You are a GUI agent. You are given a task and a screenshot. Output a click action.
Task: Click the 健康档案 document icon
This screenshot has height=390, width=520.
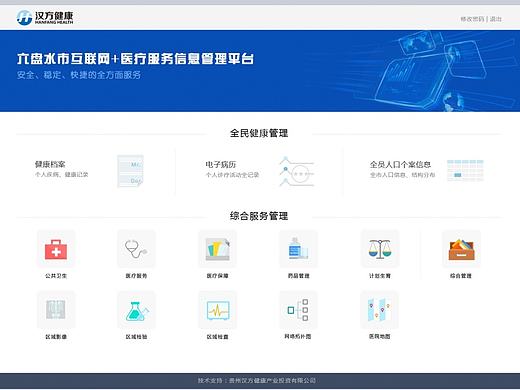click(x=130, y=171)
